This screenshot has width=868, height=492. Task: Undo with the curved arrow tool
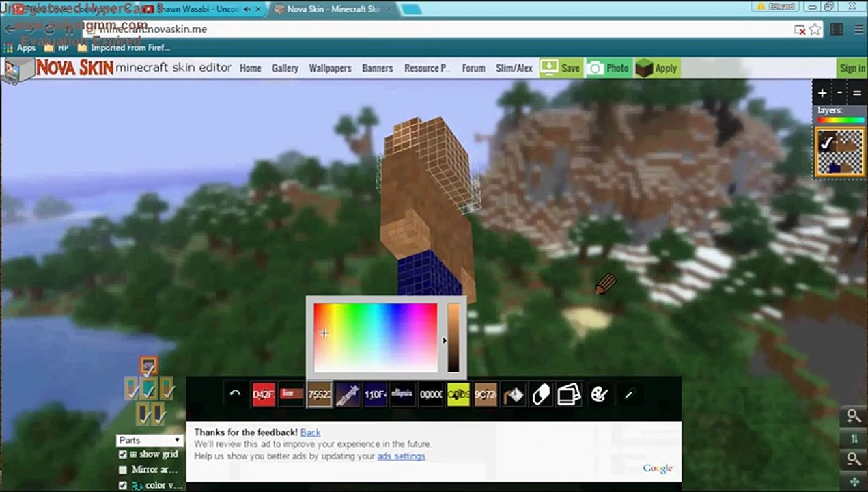click(235, 394)
